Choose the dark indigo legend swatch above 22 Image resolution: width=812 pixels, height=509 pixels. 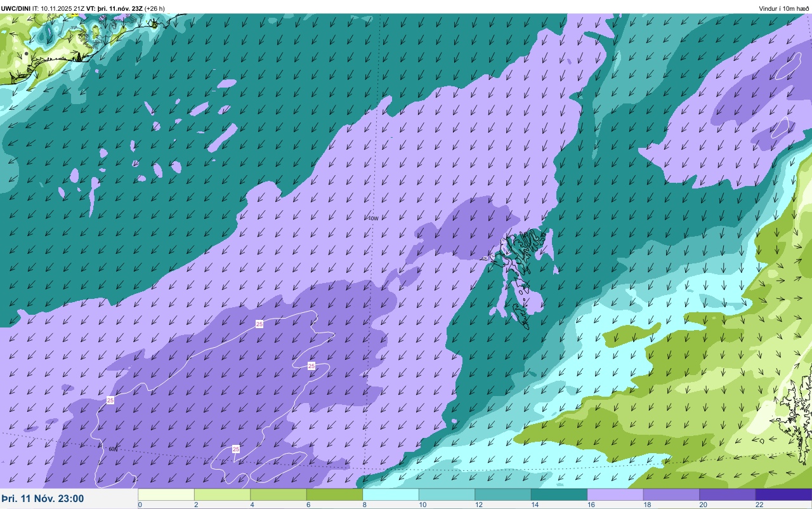coord(783,494)
